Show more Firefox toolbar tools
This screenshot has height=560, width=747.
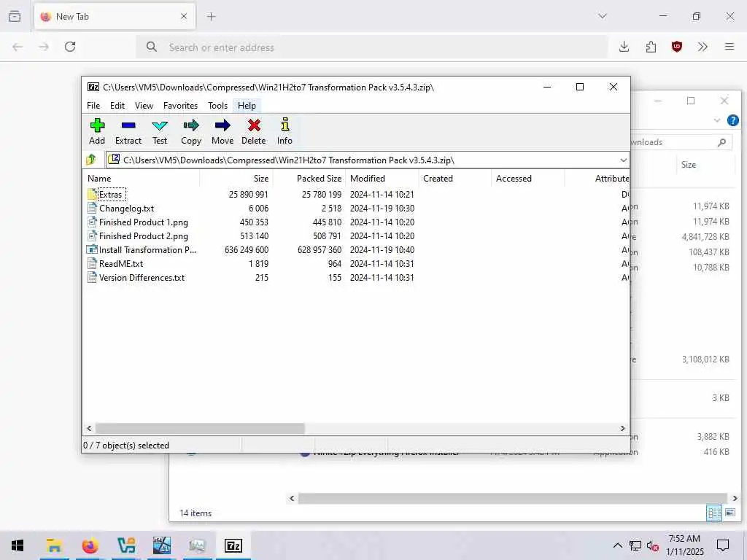pos(703,47)
